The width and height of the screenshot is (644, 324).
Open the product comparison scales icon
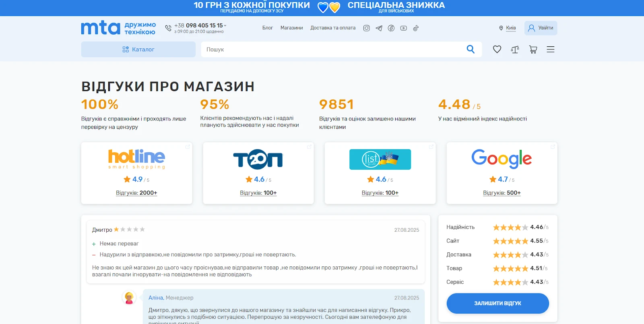click(x=515, y=50)
